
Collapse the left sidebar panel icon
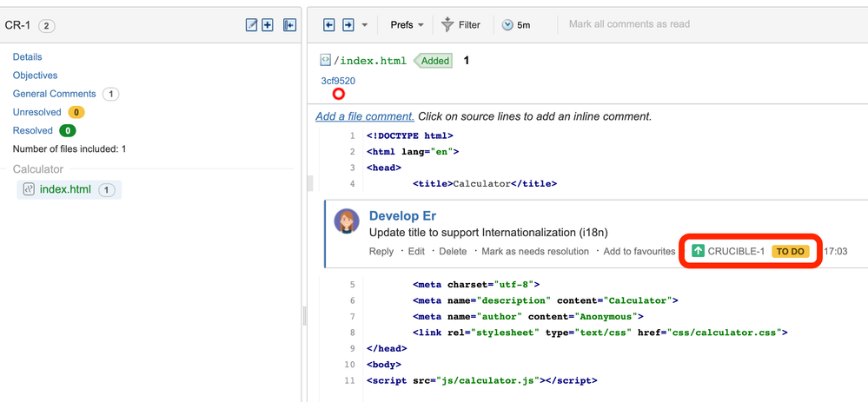[290, 25]
